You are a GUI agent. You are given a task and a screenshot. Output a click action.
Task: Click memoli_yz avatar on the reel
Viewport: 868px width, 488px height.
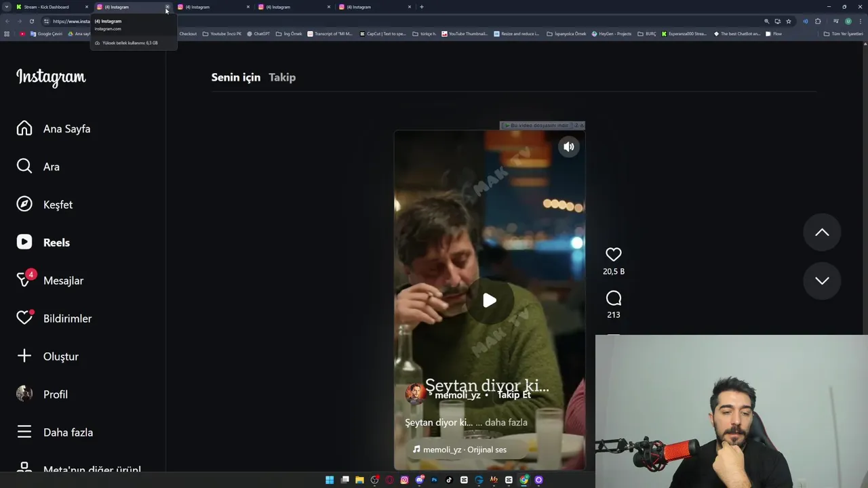click(415, 394)
